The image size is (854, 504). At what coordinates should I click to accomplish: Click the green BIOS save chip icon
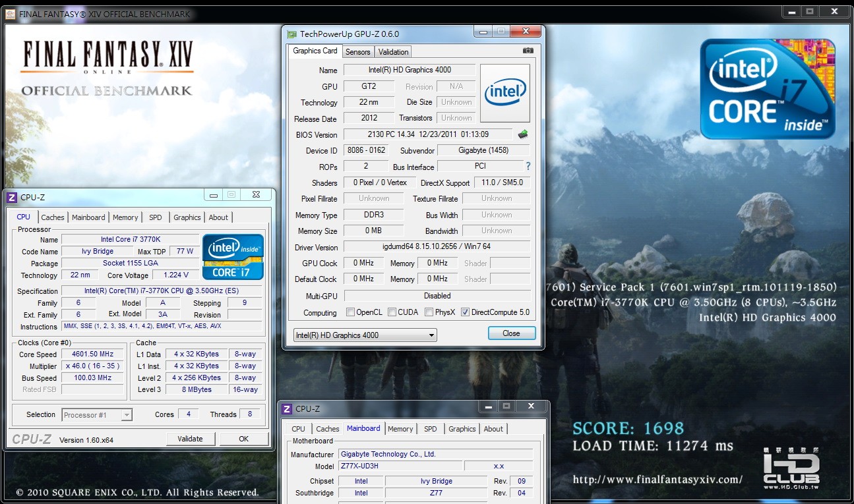pos(523,134)
